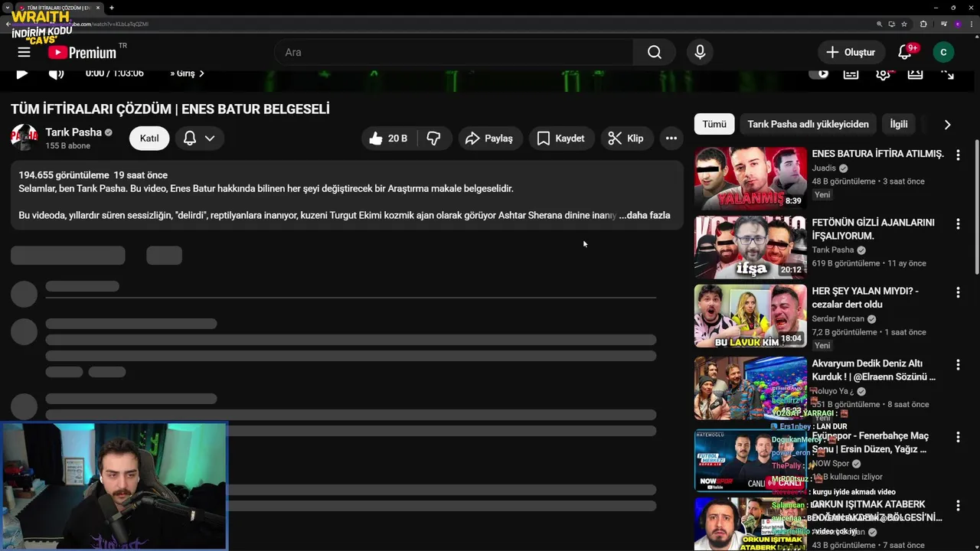Open a new browser tab with plus

click(112, 8)
